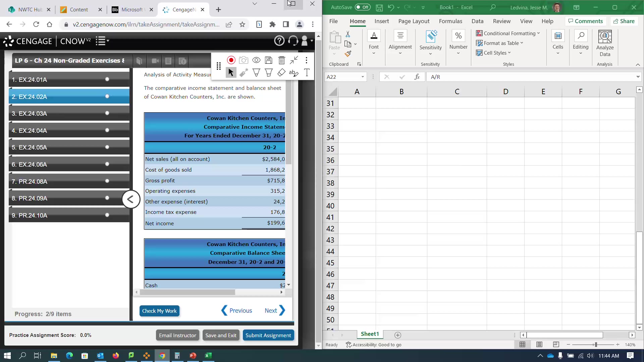Adjust the Excel zoom slider
644x362 pixels.
point(596,345)
